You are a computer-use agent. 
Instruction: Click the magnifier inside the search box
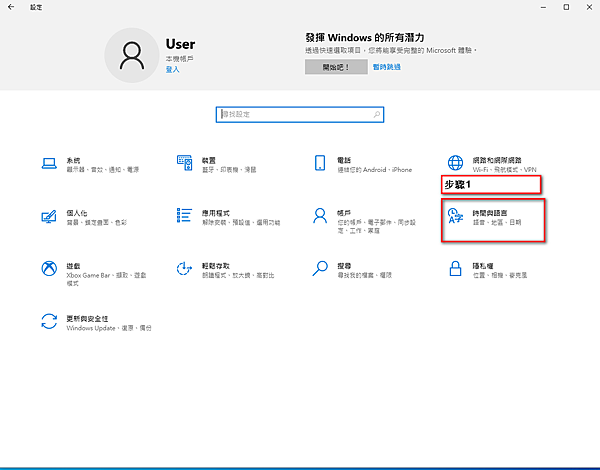pos(377,114)
